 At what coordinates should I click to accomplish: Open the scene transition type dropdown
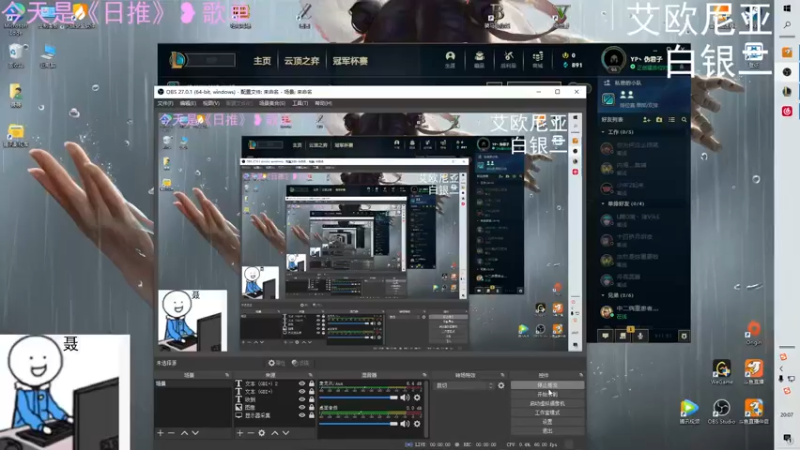pyautogui.click(x=464, y=386)
